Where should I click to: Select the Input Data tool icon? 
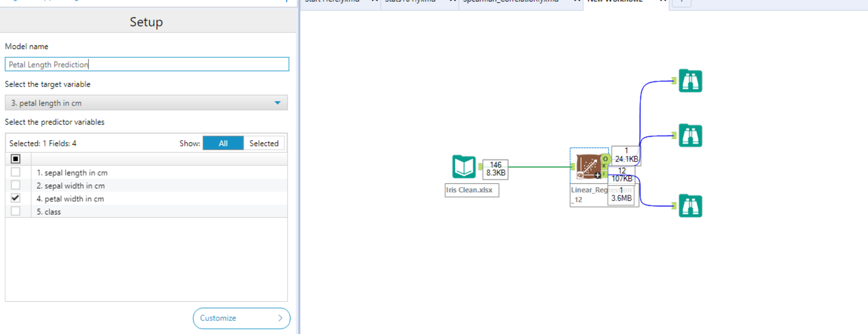point(463,167)
